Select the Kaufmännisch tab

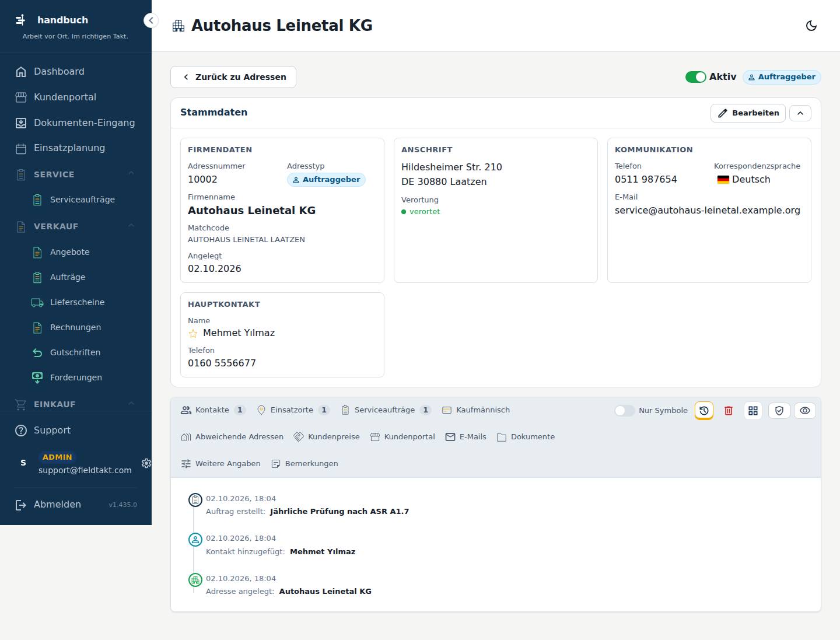pos(476,410)
